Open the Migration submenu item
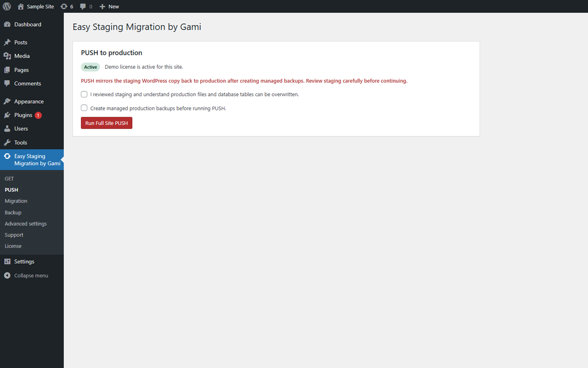The image size is (588, 368). [x=16, y=201]
